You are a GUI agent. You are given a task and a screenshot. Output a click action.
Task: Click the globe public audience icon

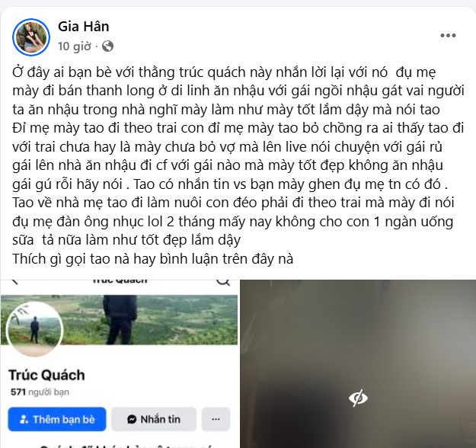click(108, 46)
